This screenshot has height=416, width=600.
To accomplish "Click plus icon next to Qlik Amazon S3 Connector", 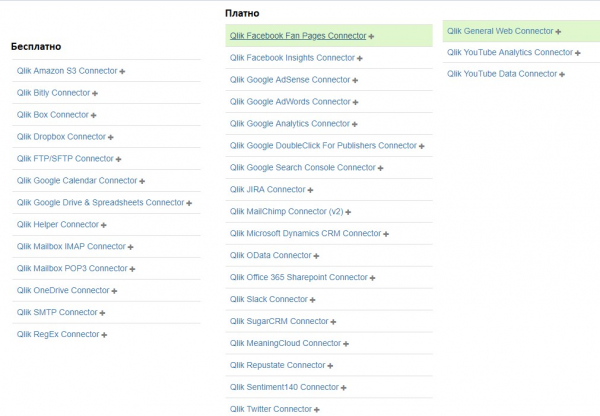I will coord(123,72).
